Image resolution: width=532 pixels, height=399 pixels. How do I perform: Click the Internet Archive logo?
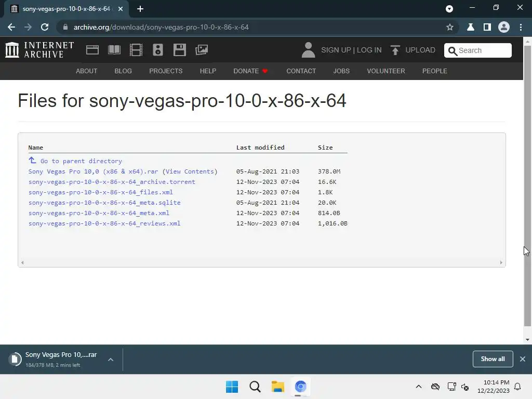click(x=39, y=50)
